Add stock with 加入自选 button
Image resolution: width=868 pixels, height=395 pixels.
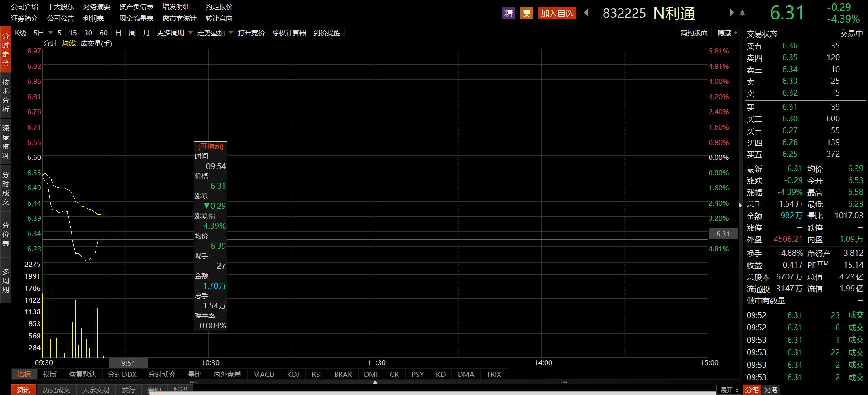point(557,13)
